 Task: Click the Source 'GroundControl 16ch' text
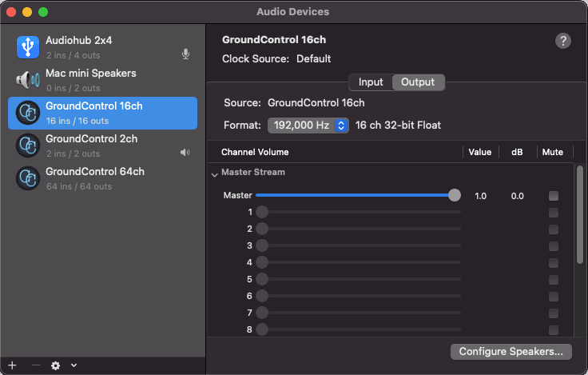pos(316,103)
